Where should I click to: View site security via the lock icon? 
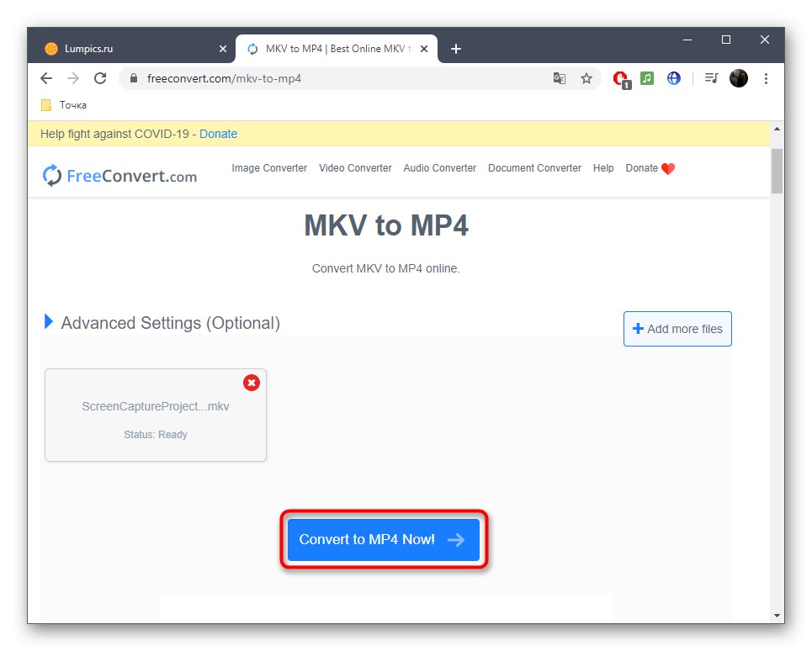[132, 77]
